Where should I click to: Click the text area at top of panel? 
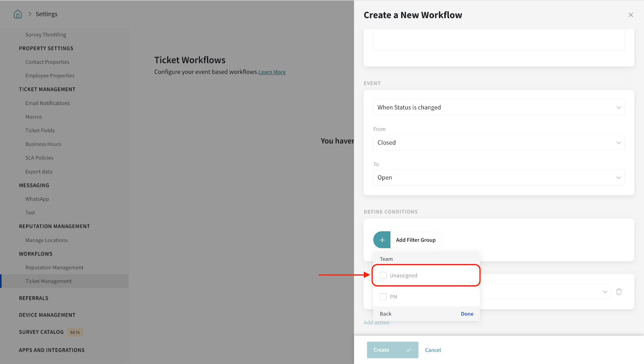coord(498,40)
